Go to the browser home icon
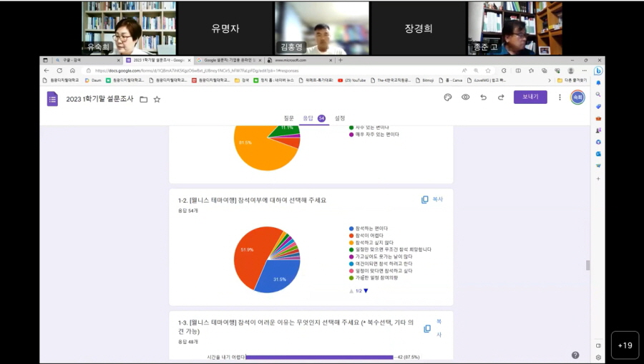Viewport: 644px width, 364px height. coord(72,71)
